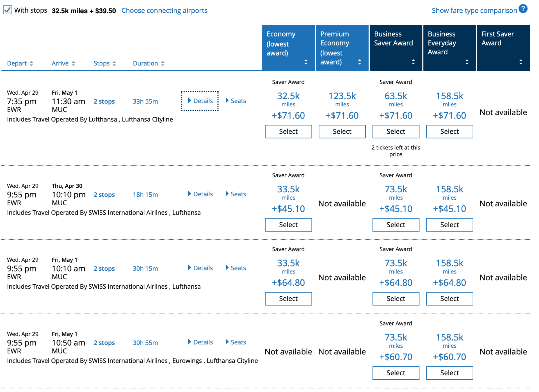Click 2 stops link for 30h 55m flight

tap(104, 343)
